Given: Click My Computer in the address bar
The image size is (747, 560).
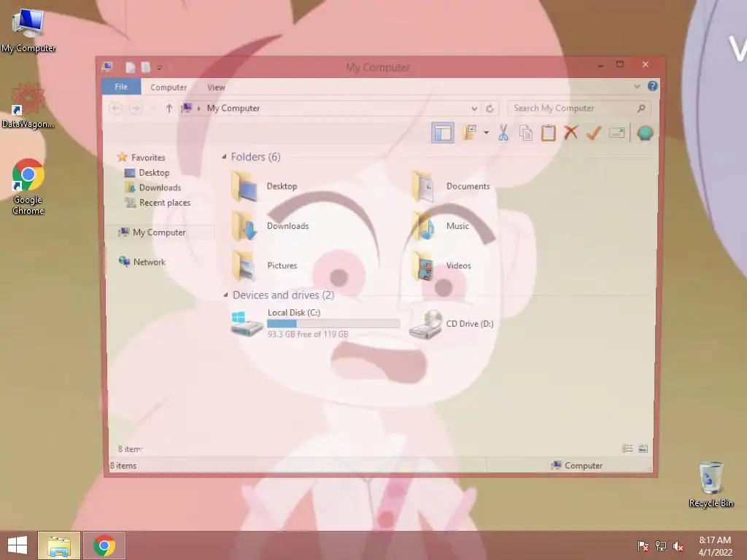Looking at the screenshot, I should (x=233, y=108).
